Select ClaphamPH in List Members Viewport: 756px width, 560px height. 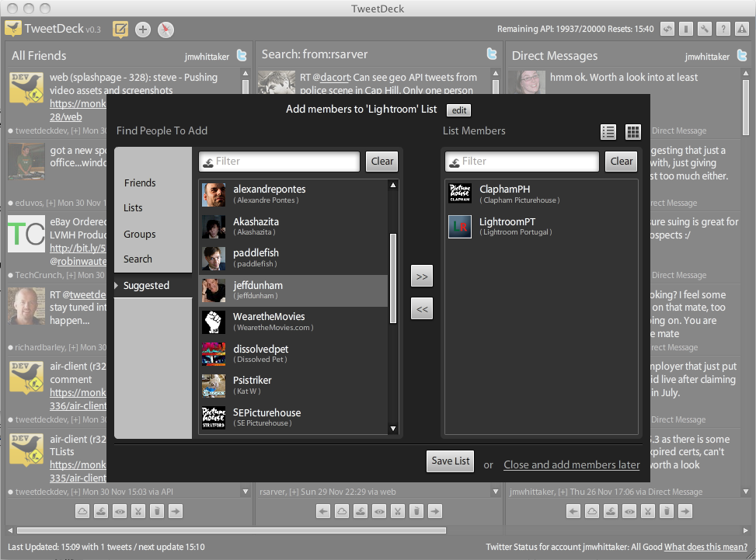541,193
